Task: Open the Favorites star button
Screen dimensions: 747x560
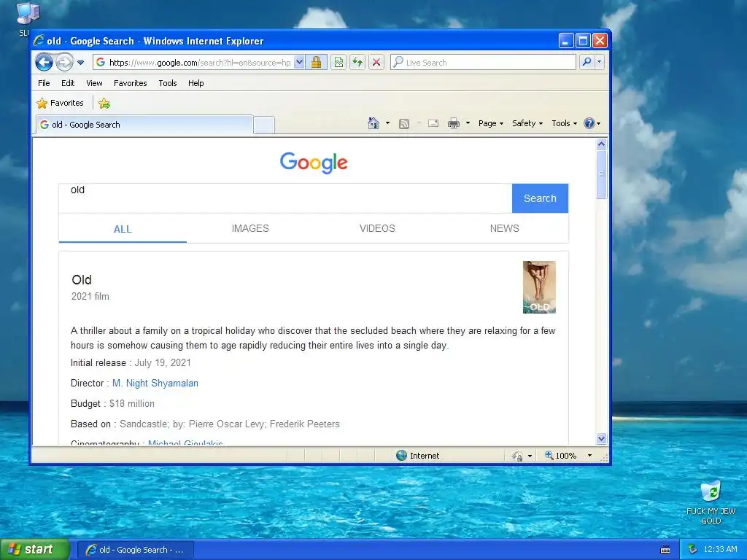Action: coord(60,103)
